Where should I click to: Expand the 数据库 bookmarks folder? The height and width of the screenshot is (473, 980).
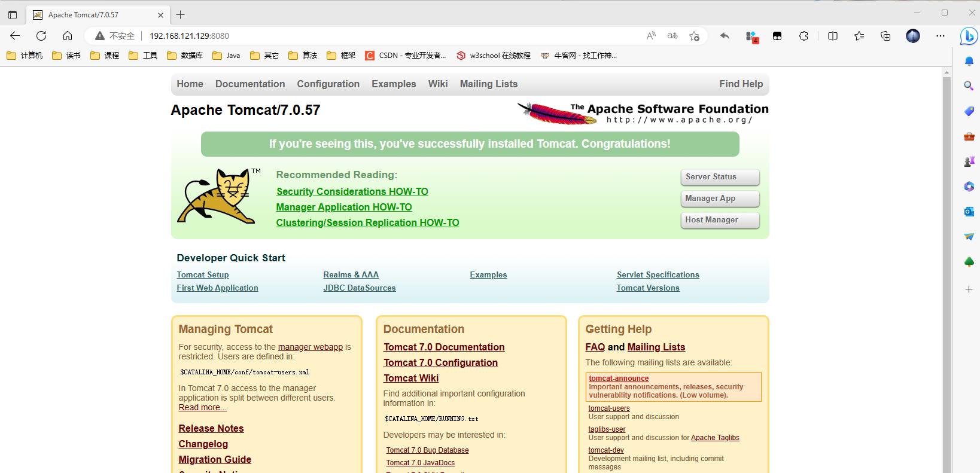click(x=185, y=56)
